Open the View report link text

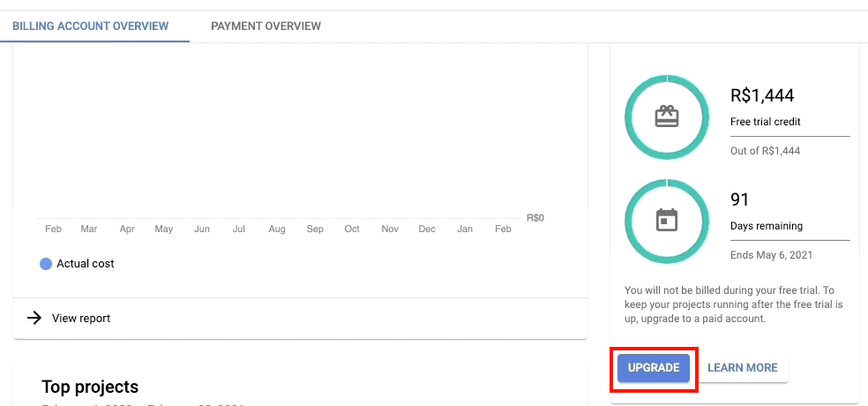click(x=81, y=319)
